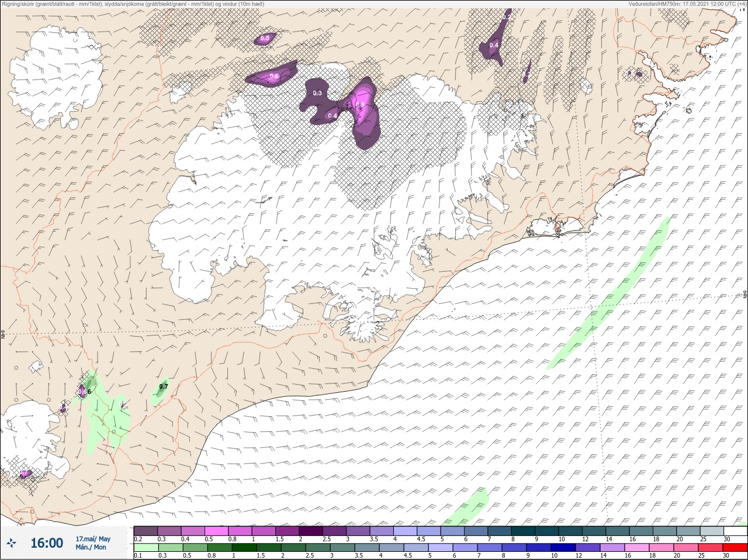Click the '0.9' value in the pink snow area

click(x=360, y=105)
